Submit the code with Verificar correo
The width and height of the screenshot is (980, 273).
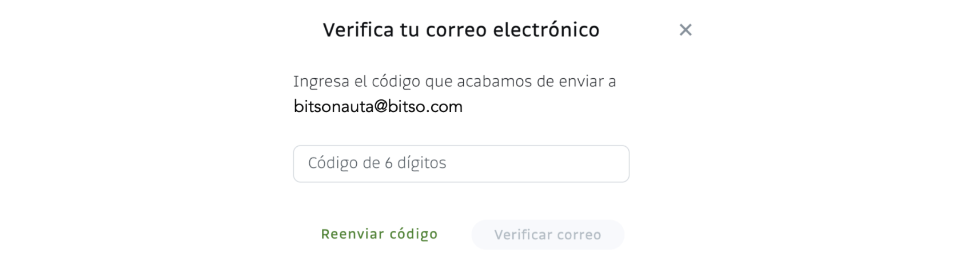point(547,235)
